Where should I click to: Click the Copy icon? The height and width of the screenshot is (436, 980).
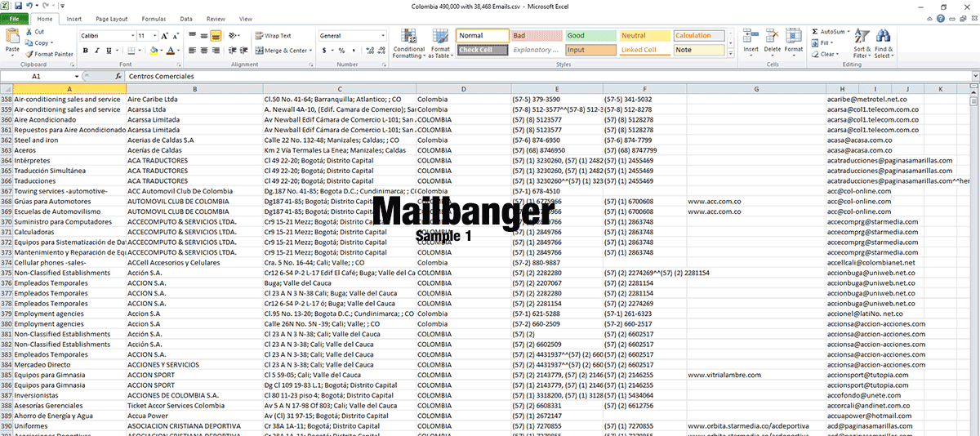click(x=29, y=42)
